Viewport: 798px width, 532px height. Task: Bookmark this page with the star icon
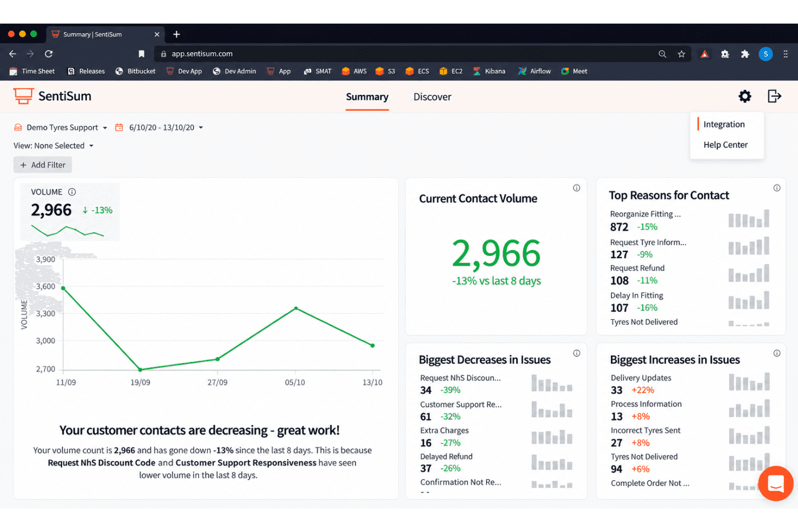pos(682,54)
